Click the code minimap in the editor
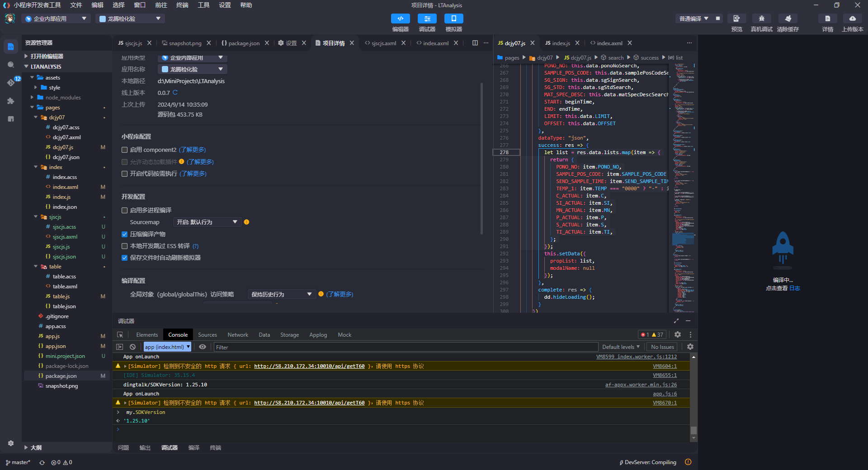 pos(683,188)
